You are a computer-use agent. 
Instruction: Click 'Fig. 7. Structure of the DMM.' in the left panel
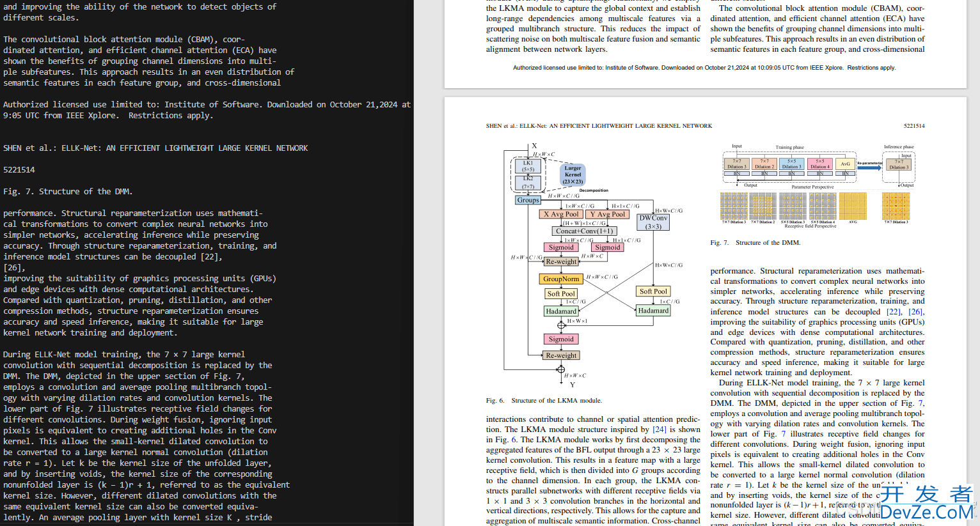[x=68, y=192]
